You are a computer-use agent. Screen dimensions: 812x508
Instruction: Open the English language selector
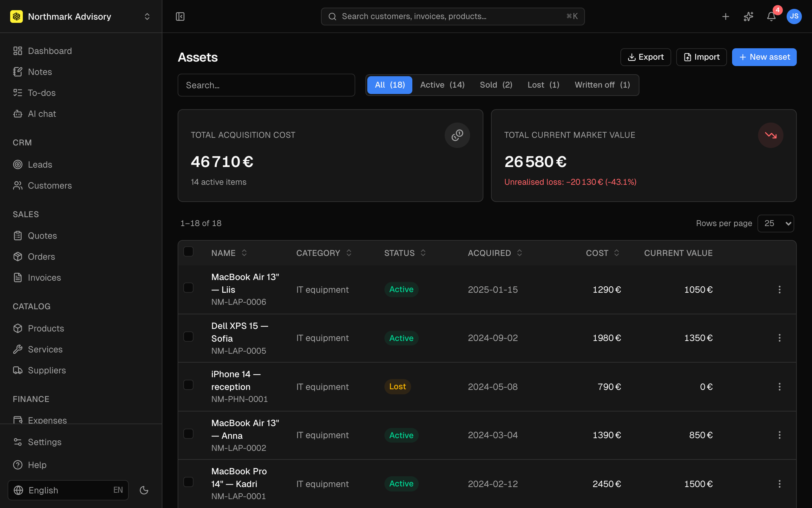pos(68,490)
